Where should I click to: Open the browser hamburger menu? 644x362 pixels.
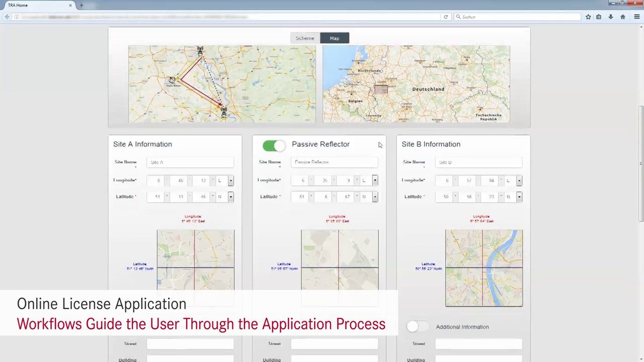point(636,17)
